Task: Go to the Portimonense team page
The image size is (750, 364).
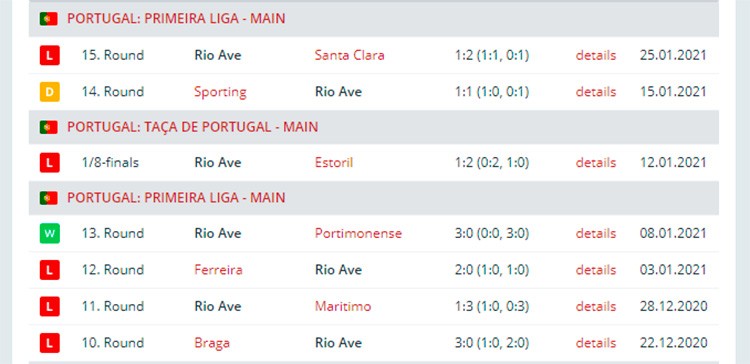Action: click(358, 233)
